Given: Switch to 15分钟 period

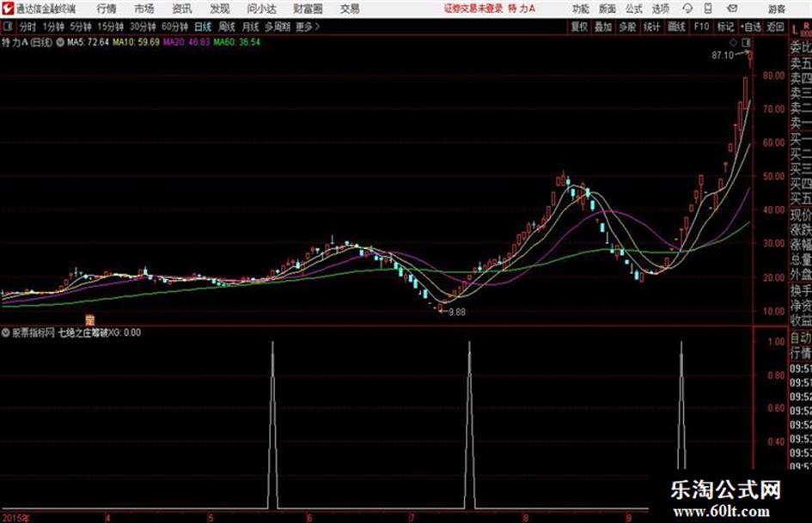Looking at the screenshot, I should pyautogui.click(x=111, y=27).
